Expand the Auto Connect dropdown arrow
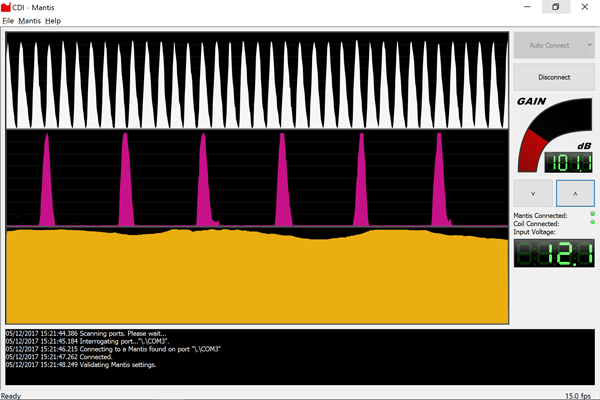The height and width of the screenshot is (400, 600). 590,45
